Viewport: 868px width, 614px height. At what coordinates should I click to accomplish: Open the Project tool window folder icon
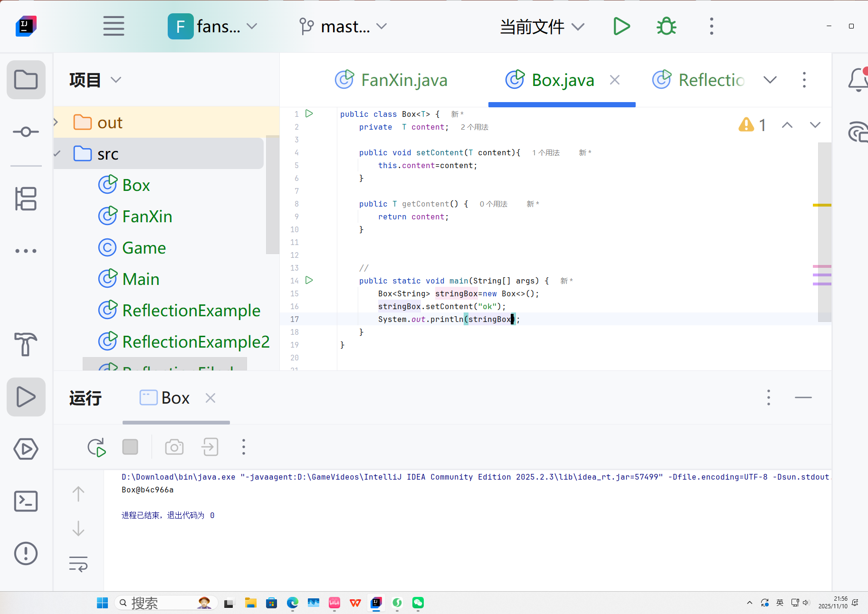[x=26, y=80]
